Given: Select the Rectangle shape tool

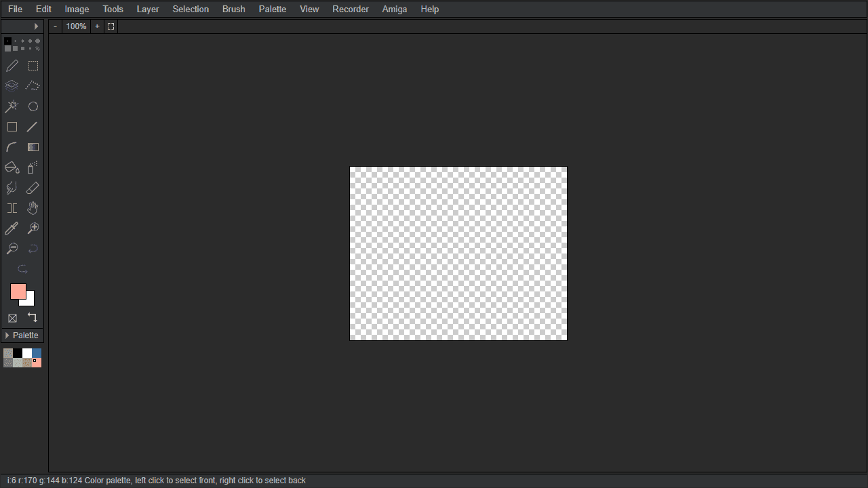Looking at the screenshot, I should tap(12, 127).
